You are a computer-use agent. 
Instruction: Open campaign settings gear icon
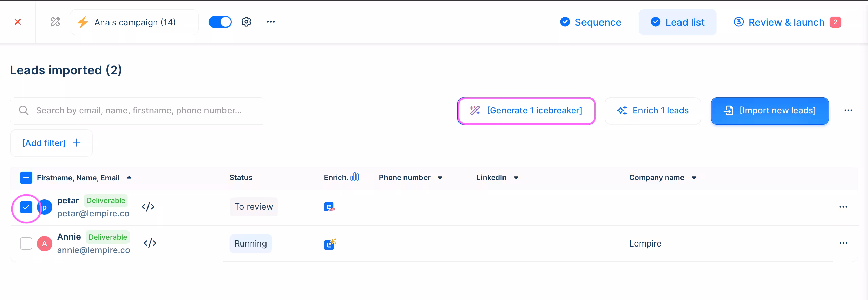click(246, 22)
